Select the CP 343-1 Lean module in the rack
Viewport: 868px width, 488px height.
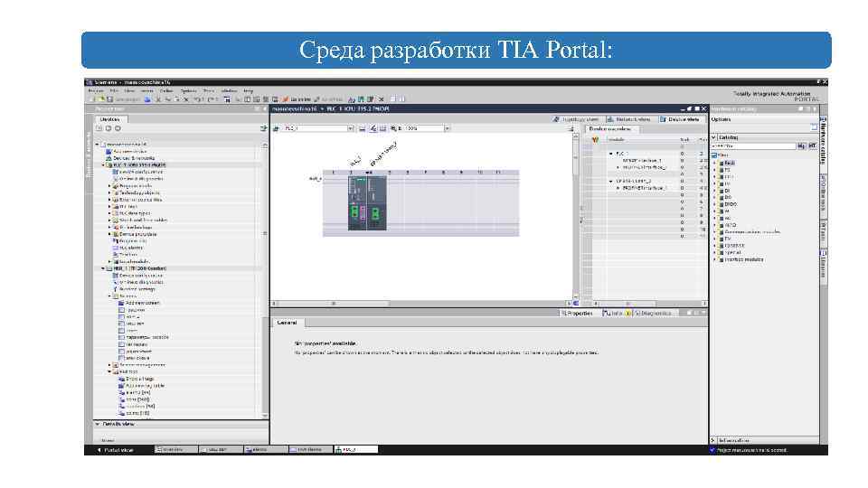(x=376, y=203)
